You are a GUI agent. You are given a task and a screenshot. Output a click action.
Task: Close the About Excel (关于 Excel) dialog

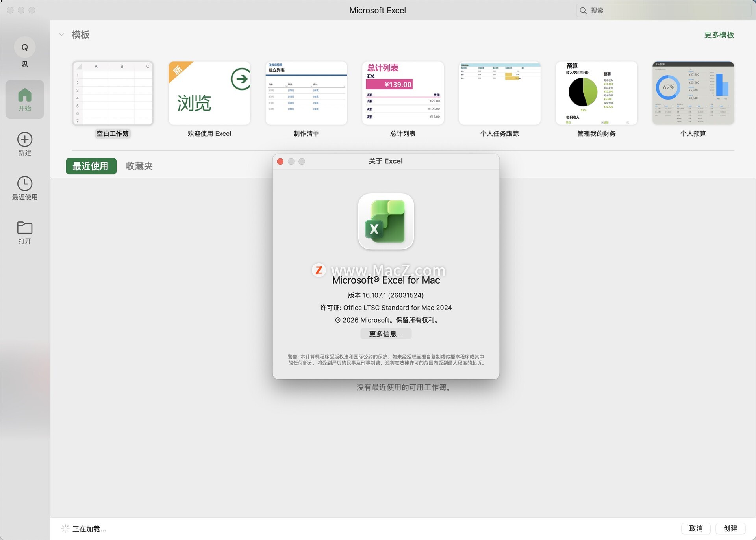coord(280,161)
